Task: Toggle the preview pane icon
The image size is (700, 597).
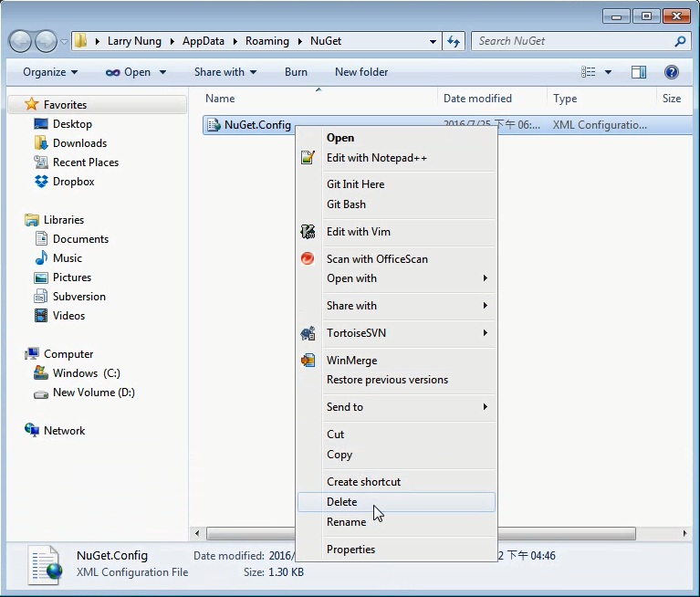Action: point(638,72)
